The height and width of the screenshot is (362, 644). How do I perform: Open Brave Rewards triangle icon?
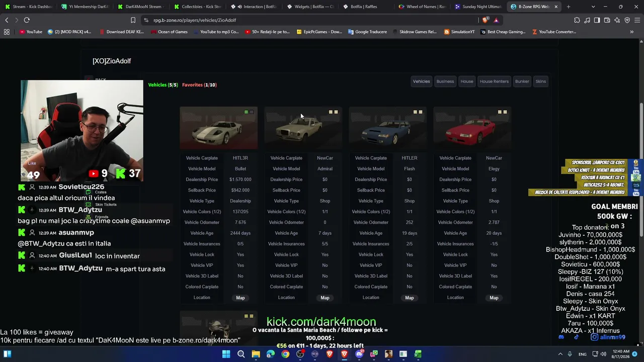(x=496, y=20)
